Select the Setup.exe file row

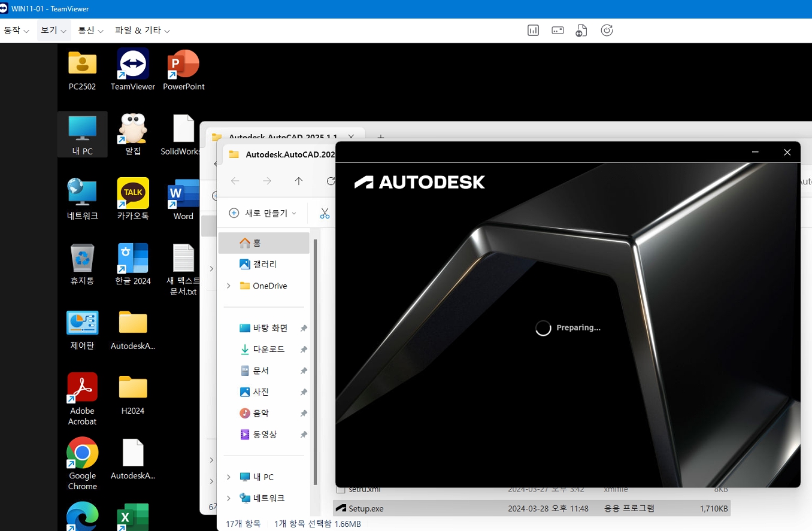(532, 508)
